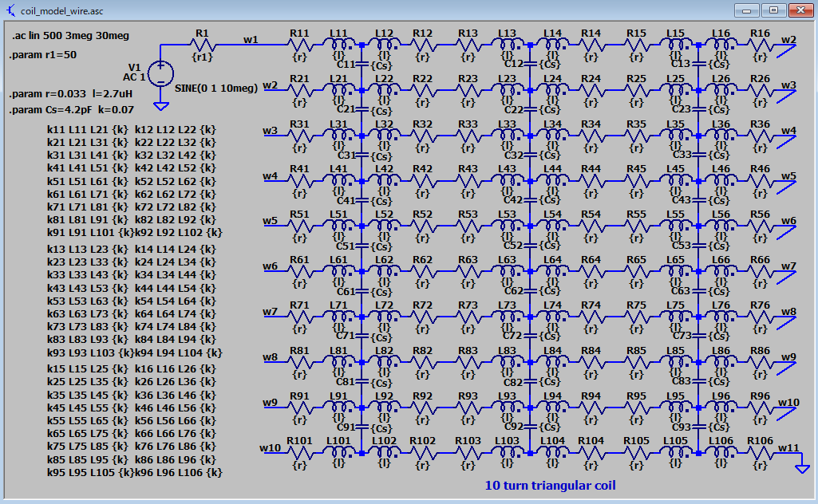Select the .param r1=50 directive

pyautogui.click(x=43, y=55)
